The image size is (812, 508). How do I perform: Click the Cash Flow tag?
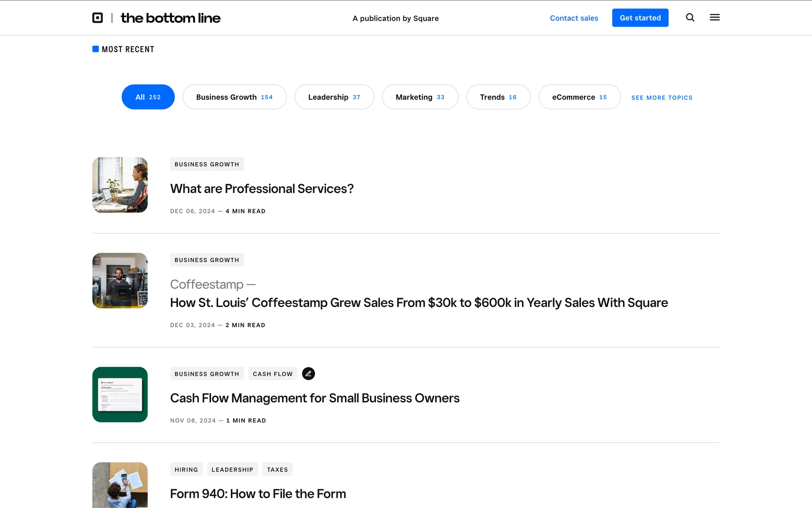272,374
